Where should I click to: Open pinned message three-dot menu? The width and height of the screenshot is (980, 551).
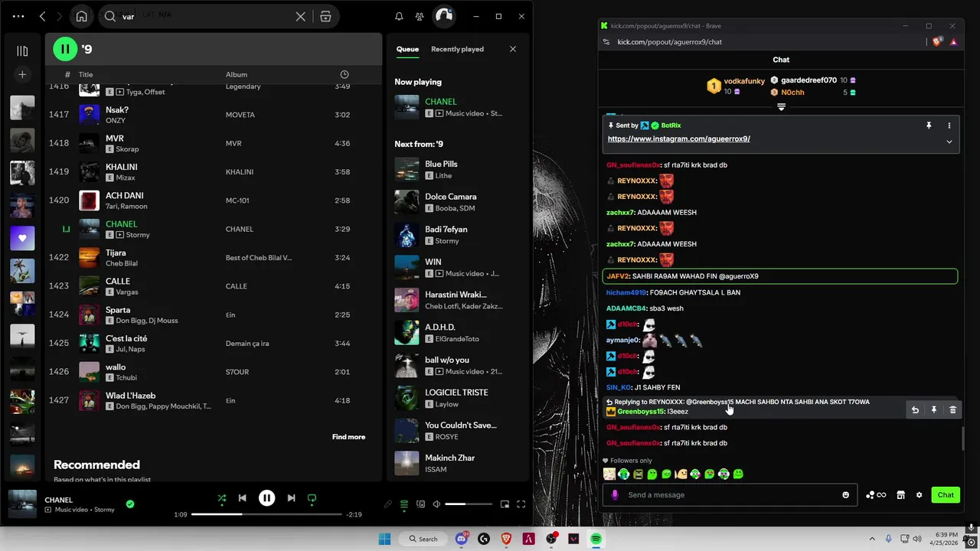tap(949, 126)
